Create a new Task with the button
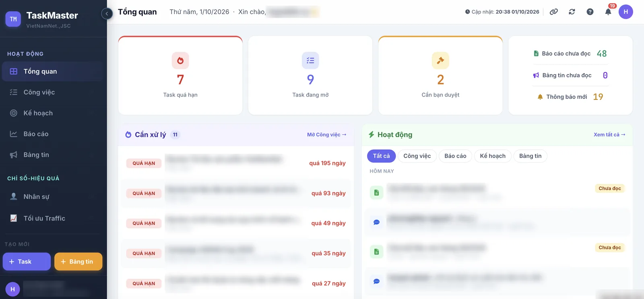Screen dimensions: 644x299 [x=27, y=262]
